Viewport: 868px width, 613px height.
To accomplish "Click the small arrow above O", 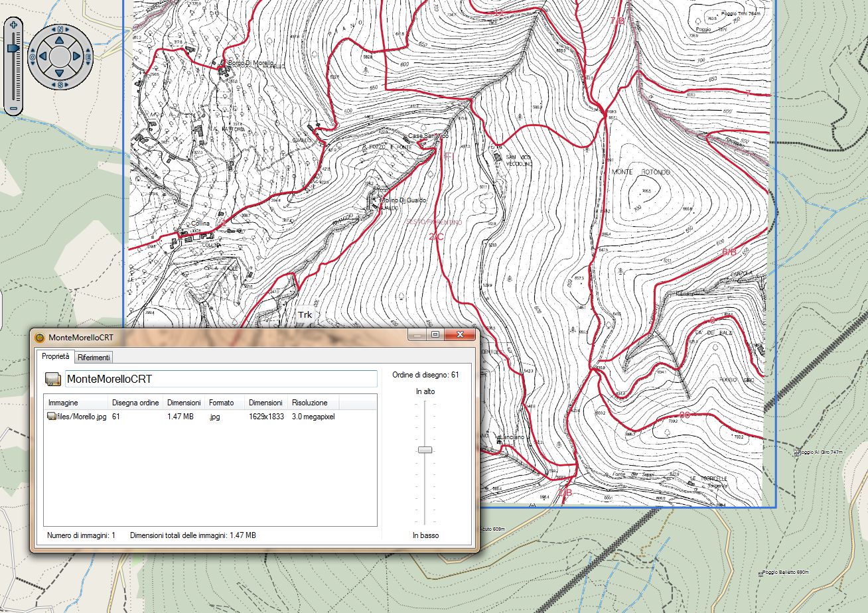I will 33,50.
